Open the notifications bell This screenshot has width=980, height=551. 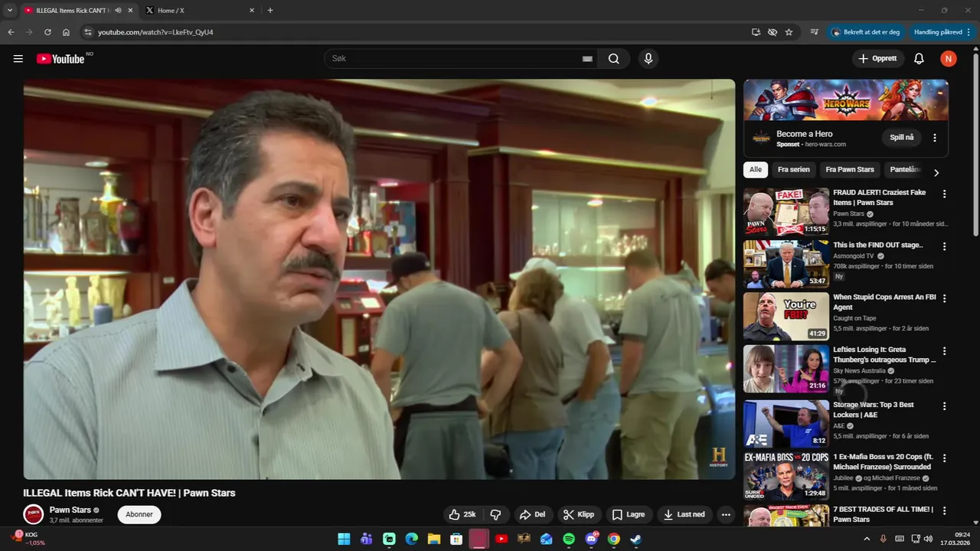coord(919,59)
